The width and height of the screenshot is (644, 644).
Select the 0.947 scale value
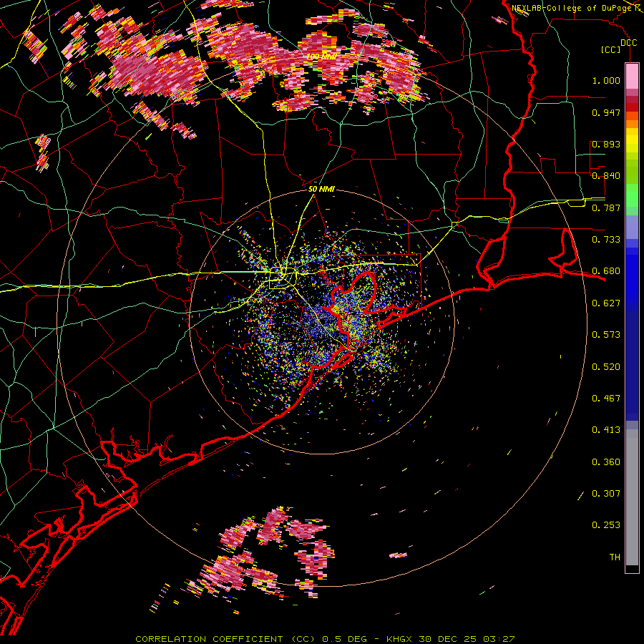pyautogui.click(x=606, y=112)
